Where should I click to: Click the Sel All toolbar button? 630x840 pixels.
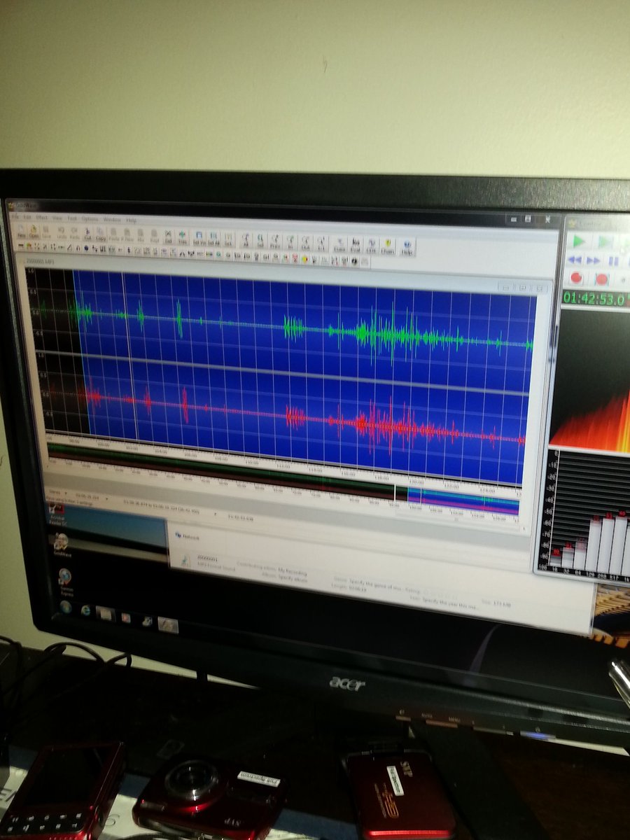pyautogui.click(x=213, y=238)
